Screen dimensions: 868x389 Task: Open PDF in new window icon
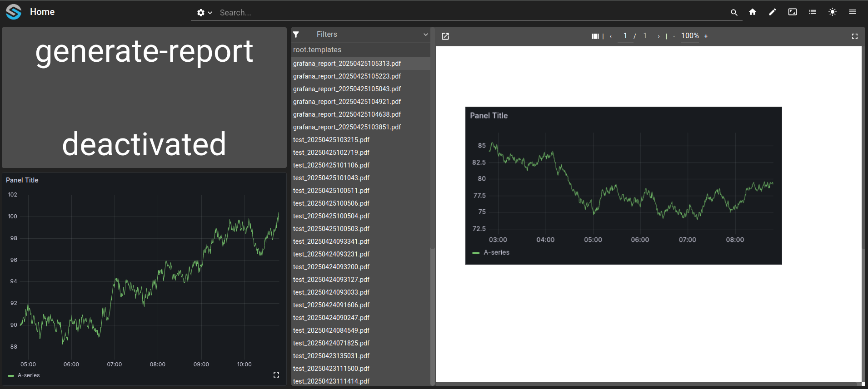click(445, 36)
